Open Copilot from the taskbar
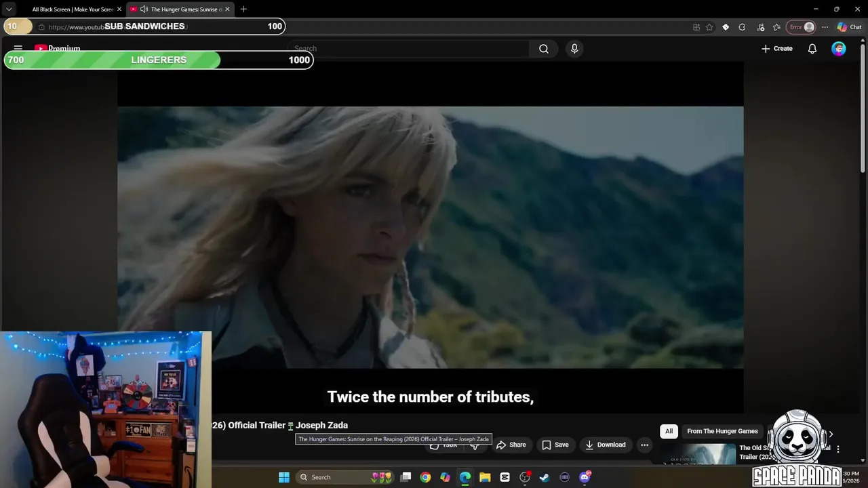 click(445, 477)
